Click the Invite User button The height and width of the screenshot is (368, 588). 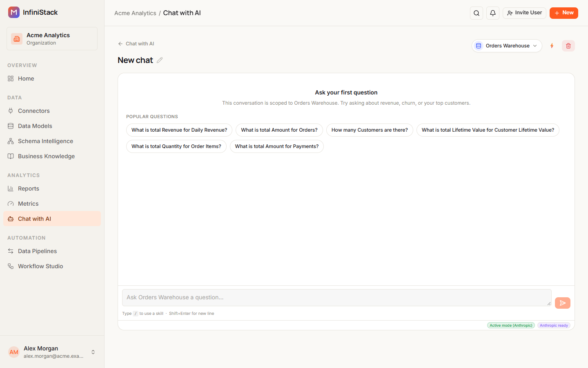click(524, 13)
